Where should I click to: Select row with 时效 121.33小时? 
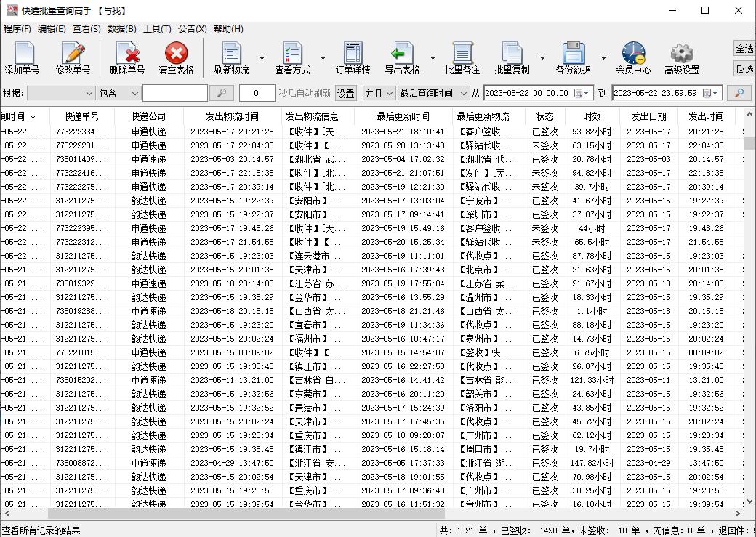point(372,380)
